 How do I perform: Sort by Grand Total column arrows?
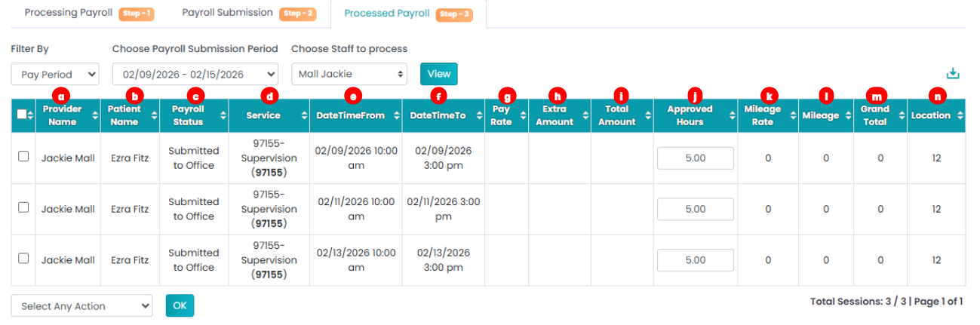pyautogui.click(x=901, y=115)
